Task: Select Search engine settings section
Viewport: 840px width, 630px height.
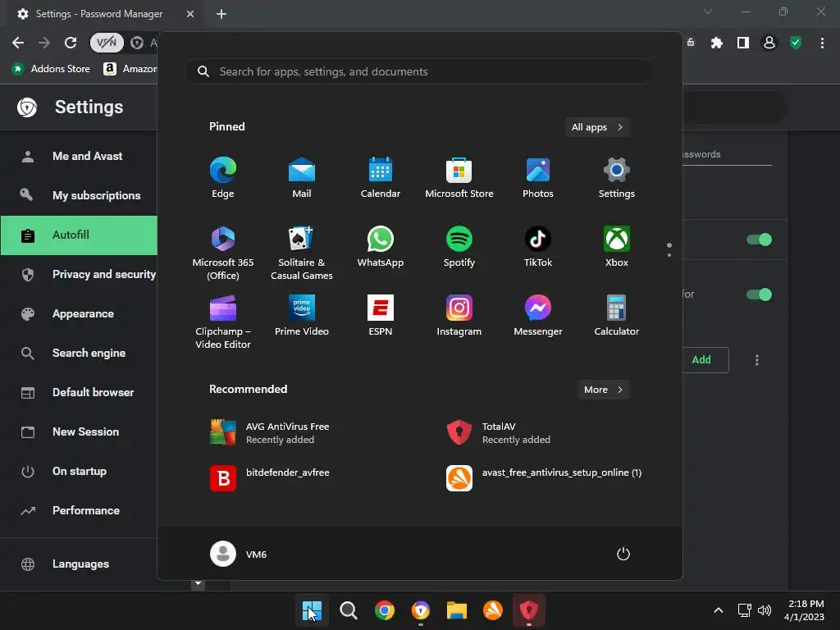Action: pos(79,353)
